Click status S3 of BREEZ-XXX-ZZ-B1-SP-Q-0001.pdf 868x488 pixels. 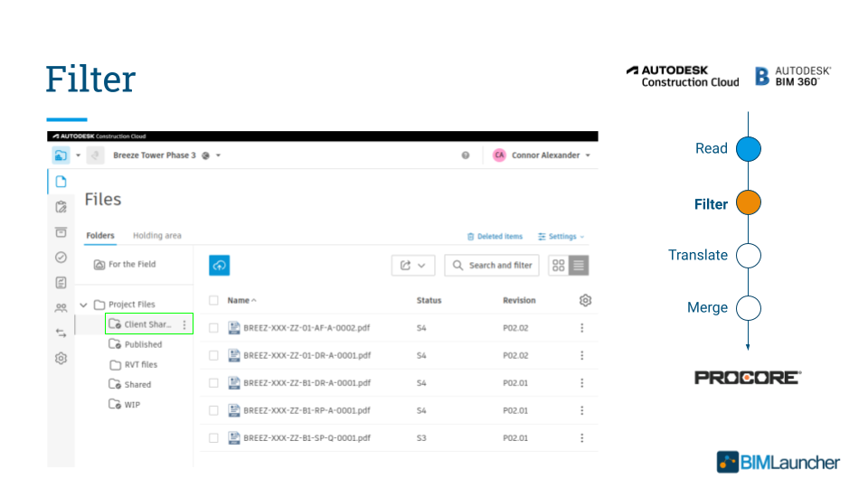click(421, 437)
